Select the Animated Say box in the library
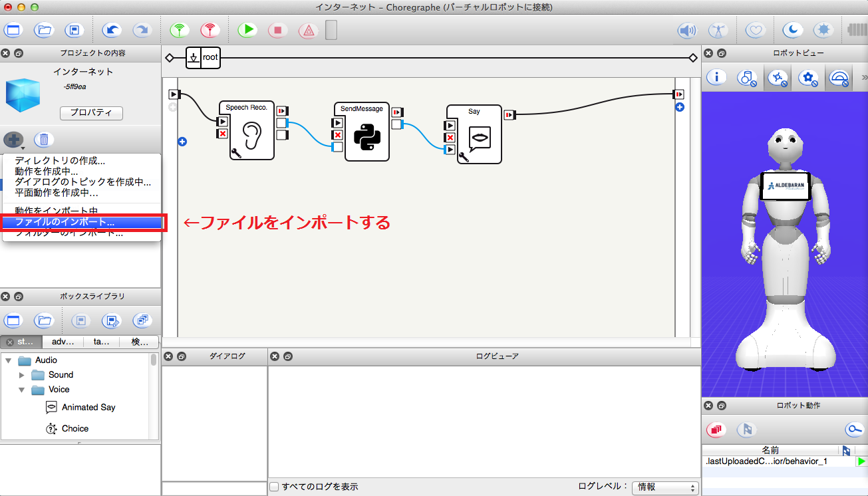 pos(80,408)
